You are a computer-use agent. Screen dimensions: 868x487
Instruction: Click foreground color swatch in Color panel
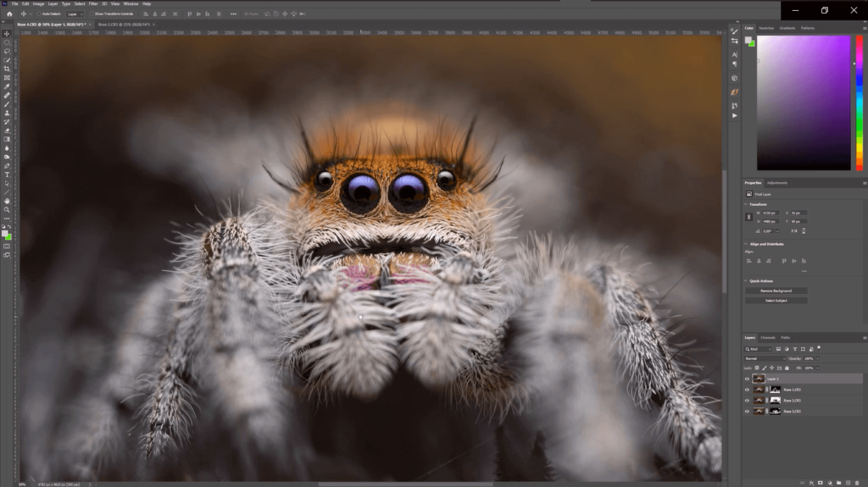click(x=748, y=41)
